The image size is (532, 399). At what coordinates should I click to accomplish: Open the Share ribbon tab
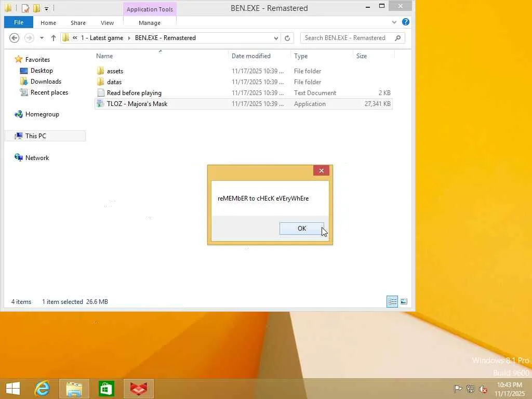tap(78, 23)
